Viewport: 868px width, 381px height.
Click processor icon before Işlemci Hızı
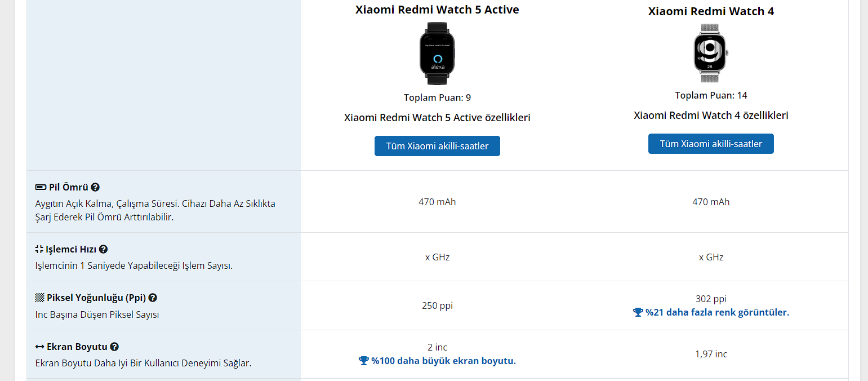[39, 249]
